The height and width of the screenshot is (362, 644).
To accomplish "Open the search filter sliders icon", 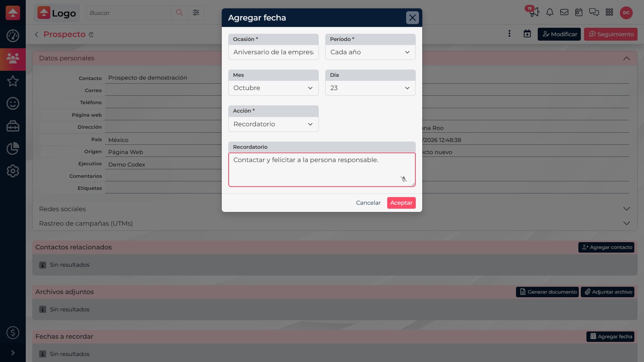I will click(x=196, y=13).
